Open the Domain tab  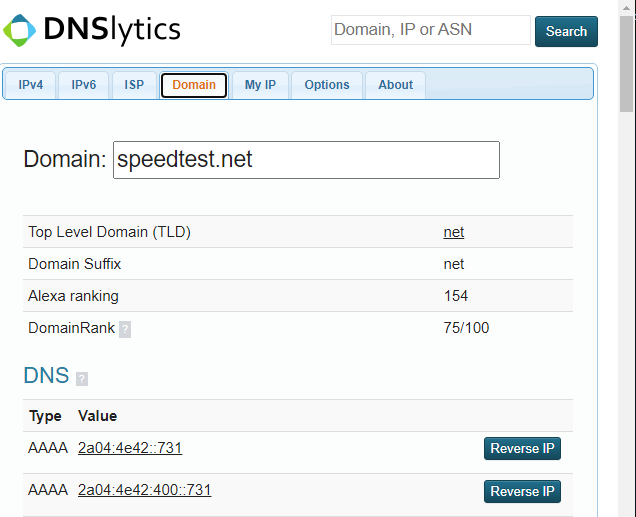pos(194,85)
